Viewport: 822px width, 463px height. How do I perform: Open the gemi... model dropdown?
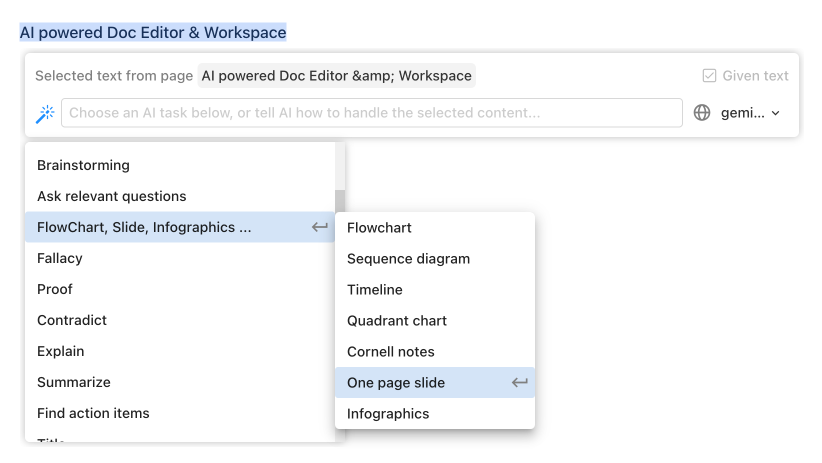click(x=750, y=113)
